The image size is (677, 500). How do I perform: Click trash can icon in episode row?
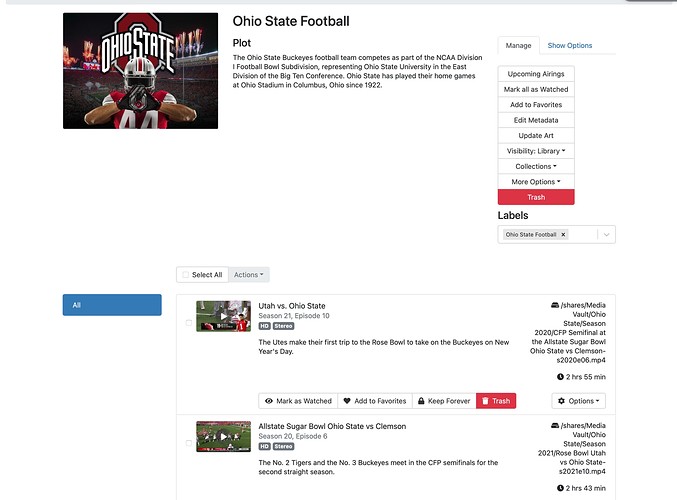tap(485, 401)
